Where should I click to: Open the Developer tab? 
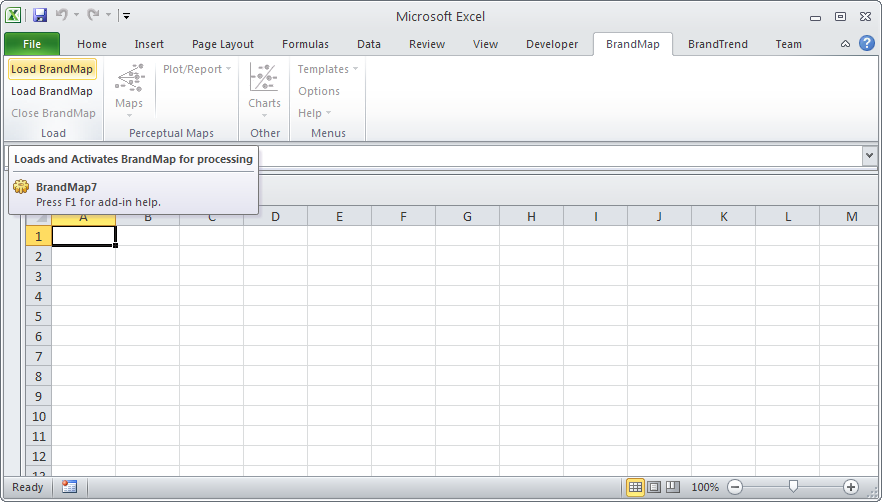point(552,44)
